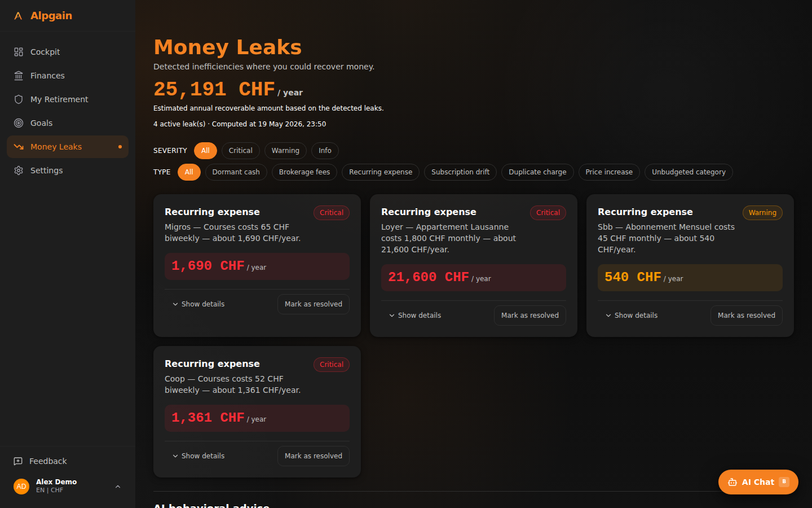Image resolution: width=812 pixels, height=508 pixels.
Task: Click the 1,690 CHF amount
Action: coord(208,266)
